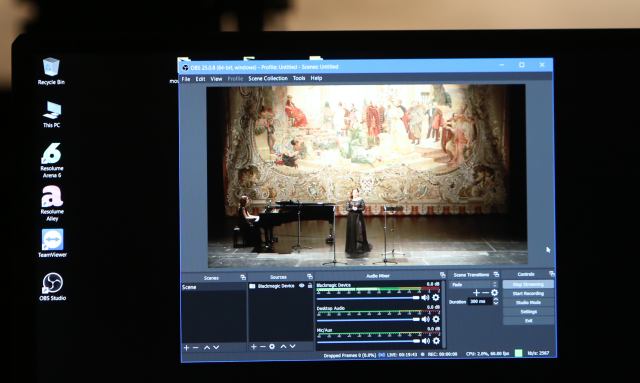640x383 pixels.
Task: Adjust Desktop Audio volume slider
Action: point(369,319)
